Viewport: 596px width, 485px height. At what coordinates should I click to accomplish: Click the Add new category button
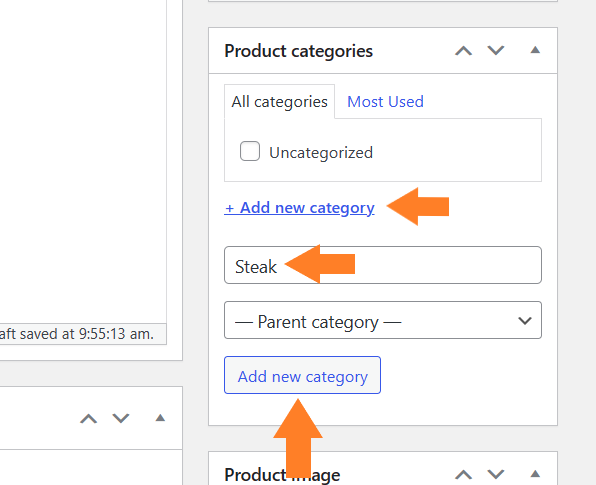click(x=302, y=375)
